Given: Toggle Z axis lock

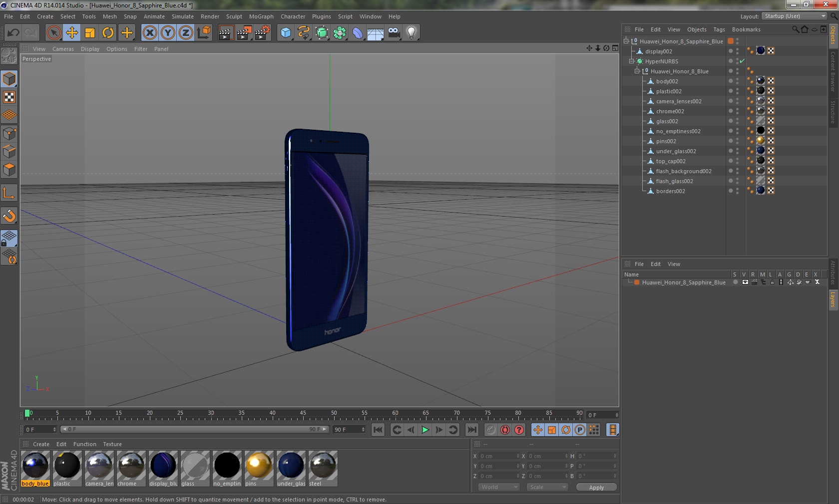Looking at the screenshot, I should [186, 33].
